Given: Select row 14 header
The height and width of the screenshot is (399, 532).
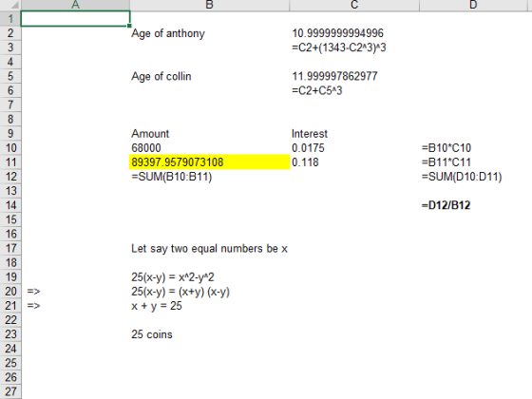Looking at the screenshot, I should [x=10, y=205].
